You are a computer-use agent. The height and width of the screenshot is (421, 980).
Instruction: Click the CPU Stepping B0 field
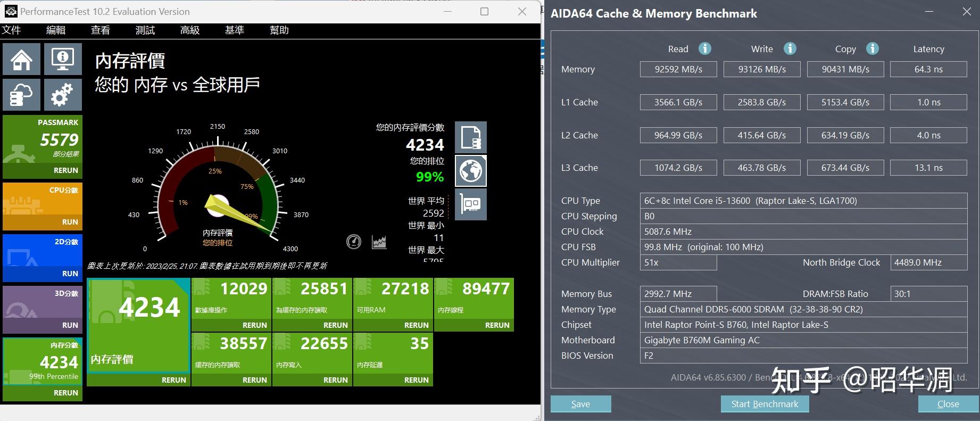click(803, 216)
